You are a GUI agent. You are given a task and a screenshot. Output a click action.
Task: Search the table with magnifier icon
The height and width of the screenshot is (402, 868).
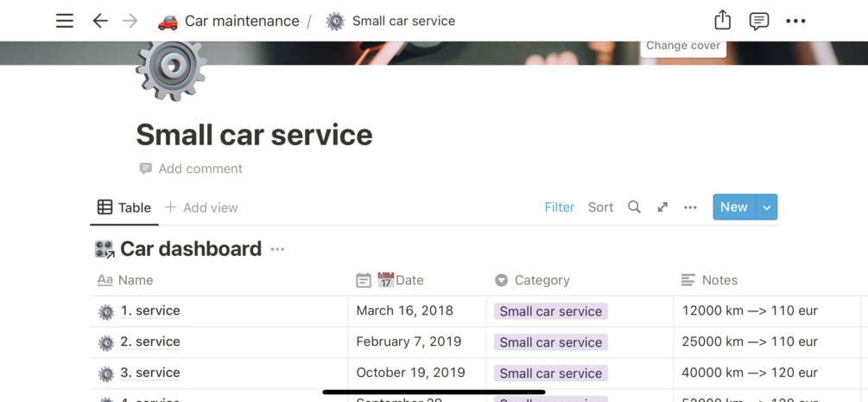634,207
